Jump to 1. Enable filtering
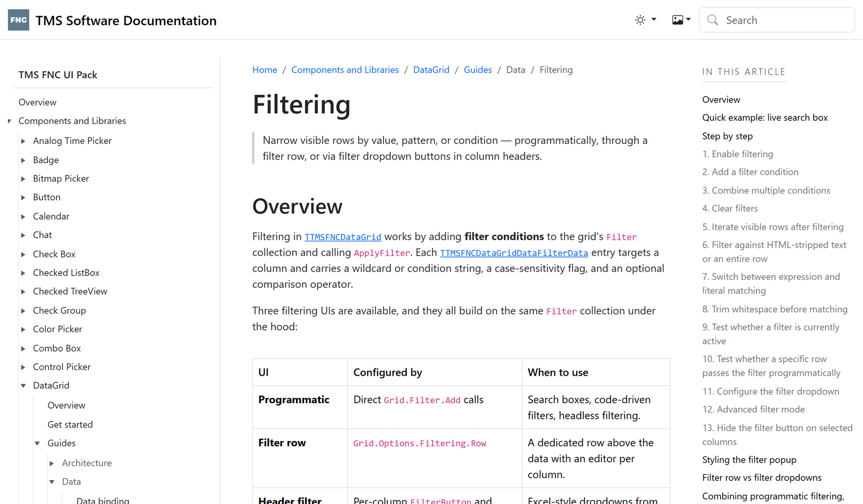The height and width of the screenshot is (504, 863). (x=737, y=154)
